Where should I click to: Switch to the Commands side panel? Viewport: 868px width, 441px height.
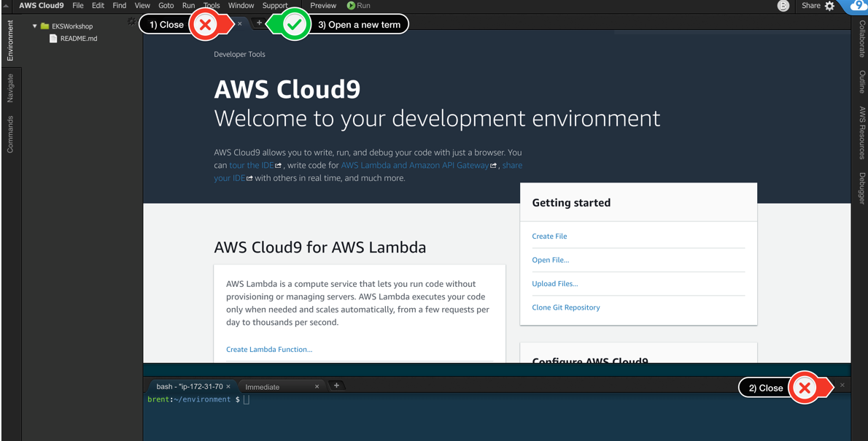point(10,134)
